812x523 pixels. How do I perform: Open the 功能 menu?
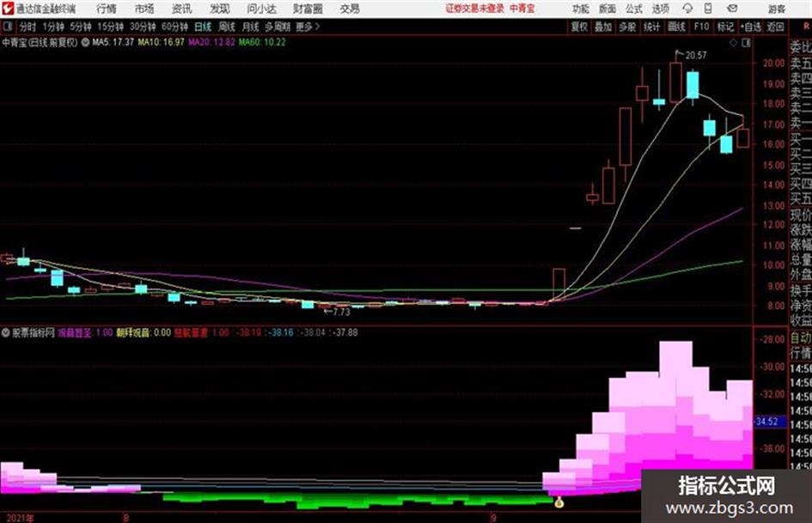tap(581, 9)
